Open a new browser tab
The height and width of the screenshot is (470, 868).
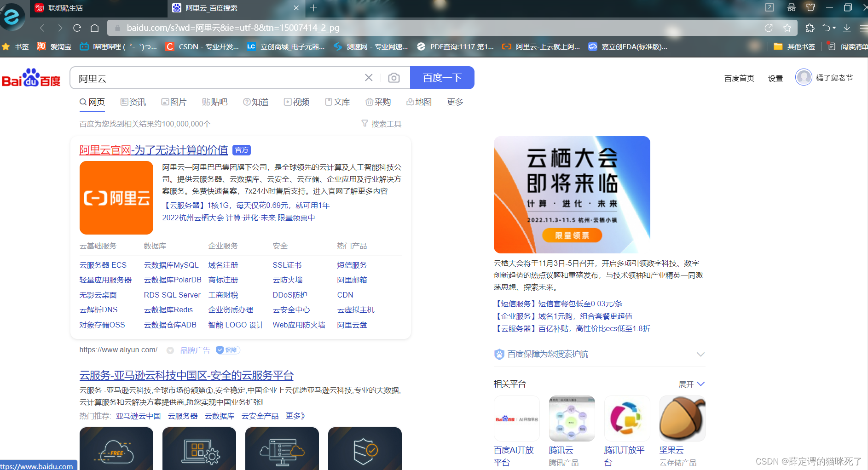click(313, 8)
